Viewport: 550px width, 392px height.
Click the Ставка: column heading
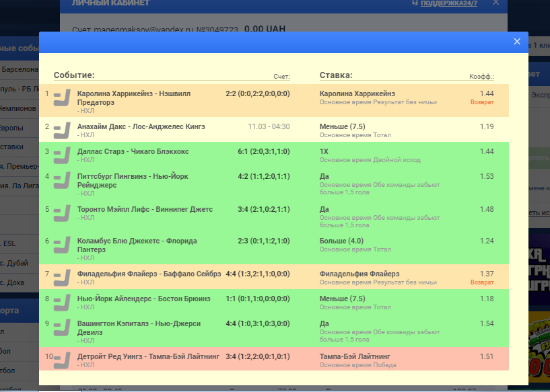336,75
